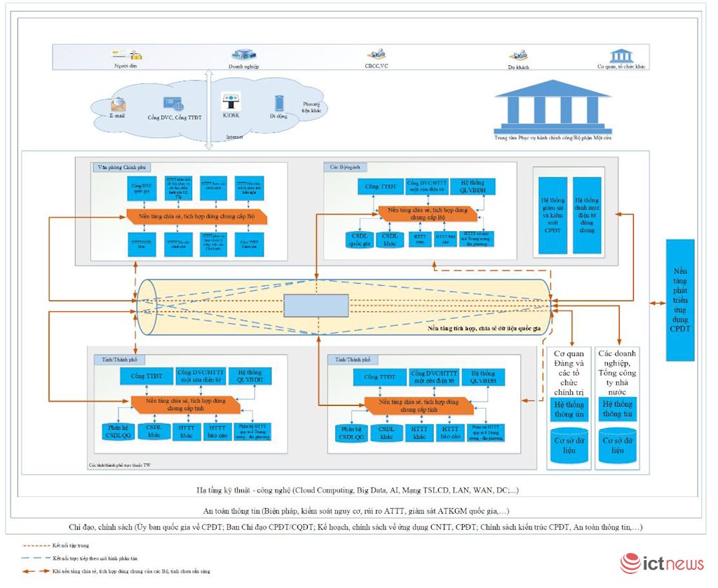Select the Du khách tourist icon

(518, 55)
